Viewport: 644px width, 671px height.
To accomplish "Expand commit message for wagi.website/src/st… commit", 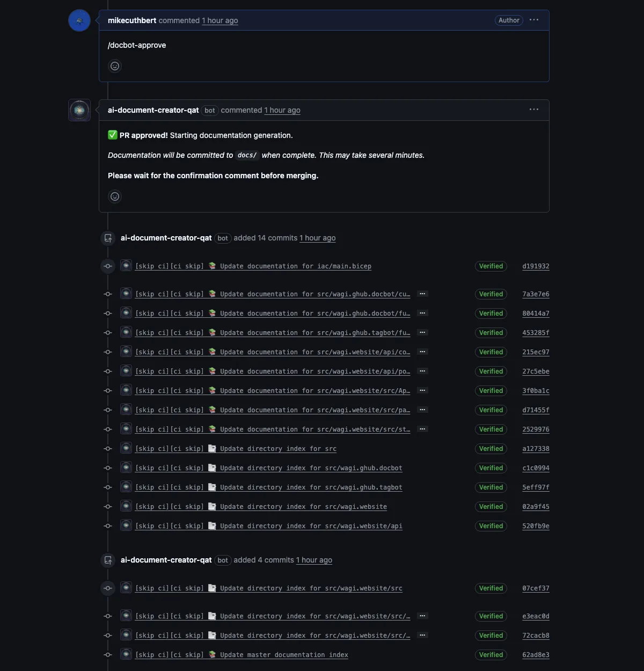I will [x=422, y=429].
